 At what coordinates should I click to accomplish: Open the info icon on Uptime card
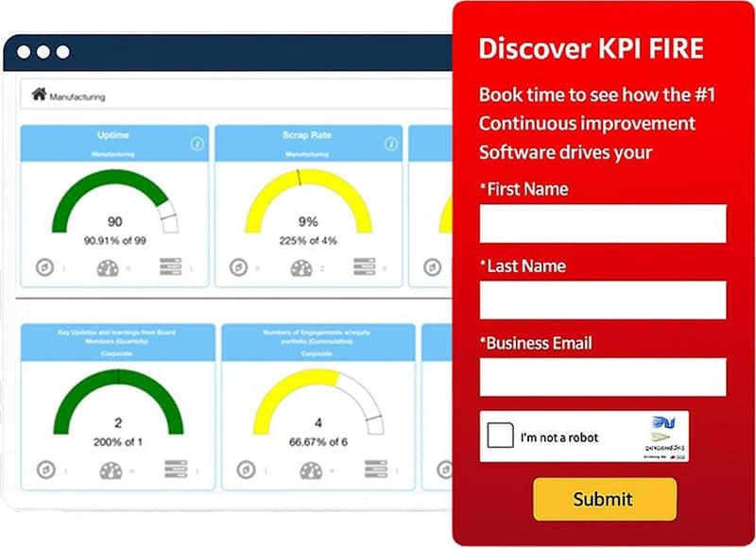(x=197, y=144)
